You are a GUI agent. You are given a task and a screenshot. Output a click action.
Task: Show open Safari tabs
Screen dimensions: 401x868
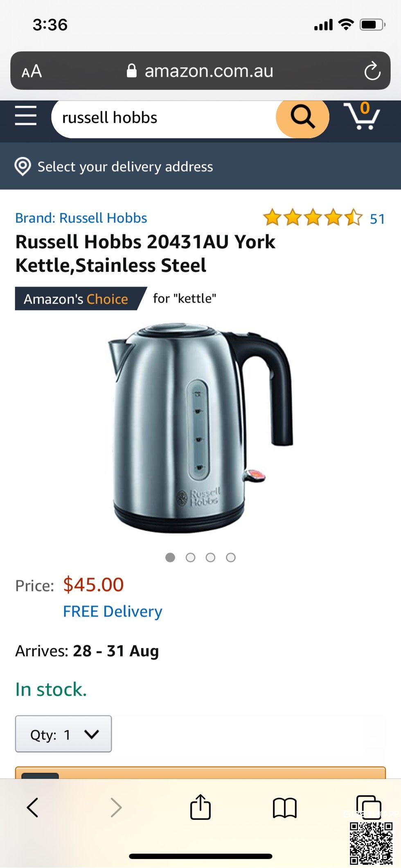coord(369,807)
